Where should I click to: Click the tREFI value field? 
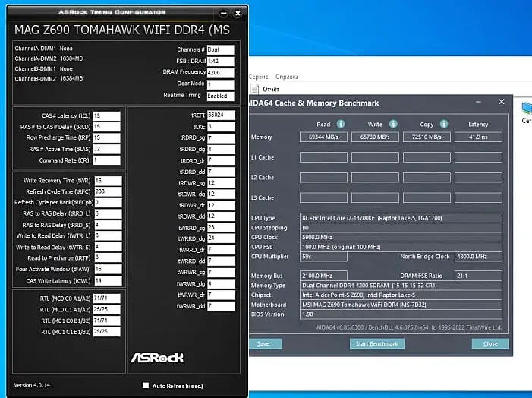point(221,115)
